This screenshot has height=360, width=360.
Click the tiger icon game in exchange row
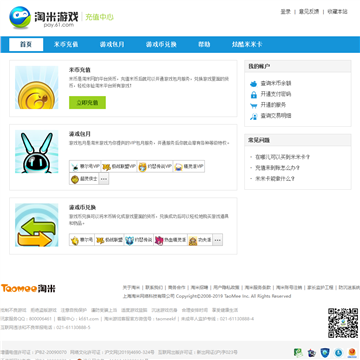point(100,240)
